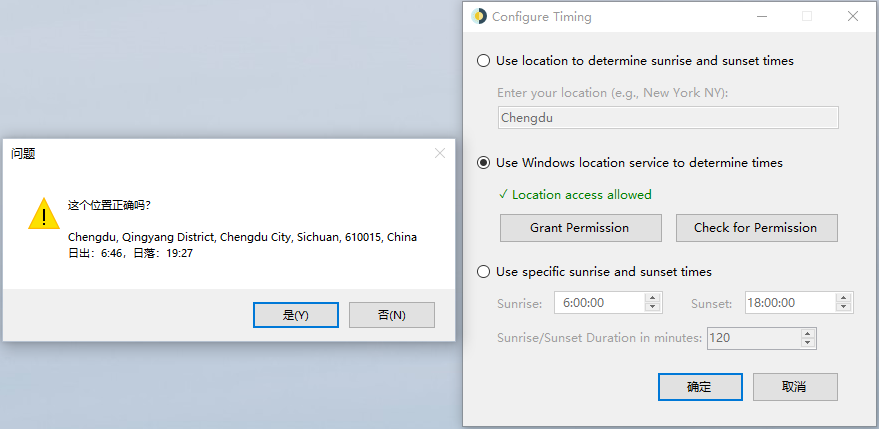Click the Check for Permission button
Viewport: 879px width, 429px height.
(x=756, y=228)
